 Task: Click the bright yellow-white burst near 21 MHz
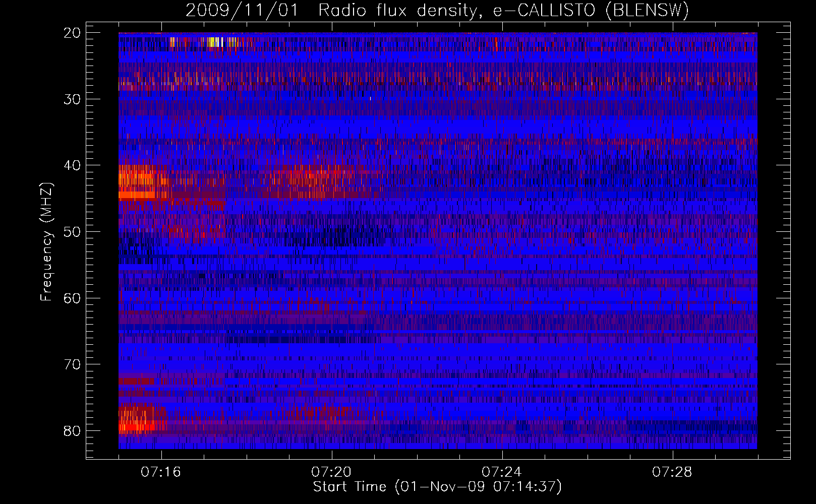216,42
